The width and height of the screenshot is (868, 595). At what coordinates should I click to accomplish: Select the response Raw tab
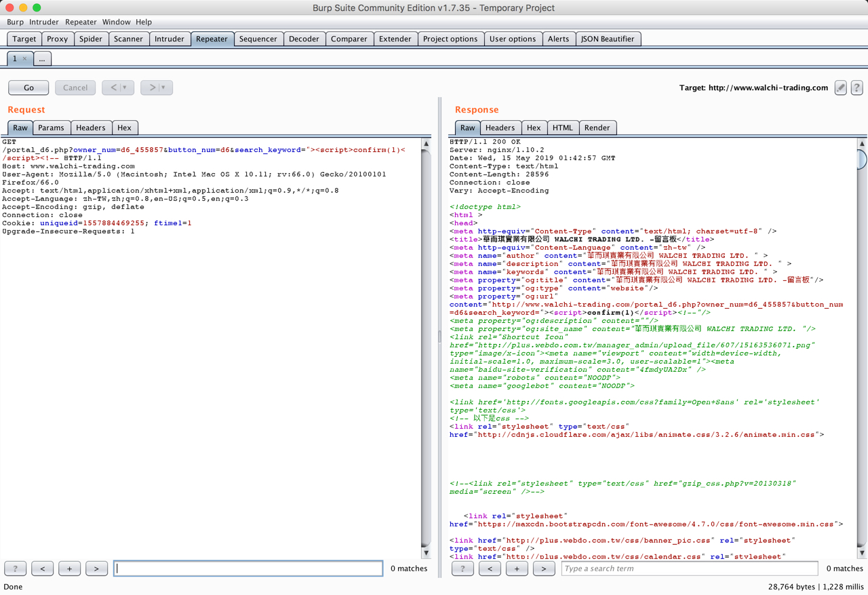(x=468, y=128)
